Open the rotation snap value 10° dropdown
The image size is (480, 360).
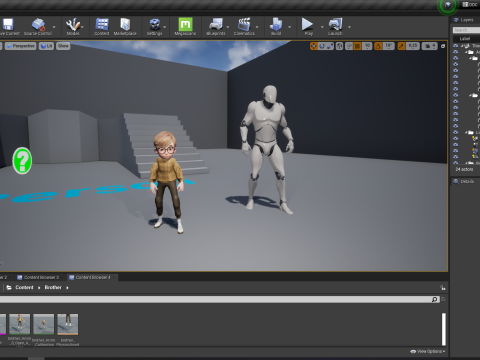pos(388,46)
